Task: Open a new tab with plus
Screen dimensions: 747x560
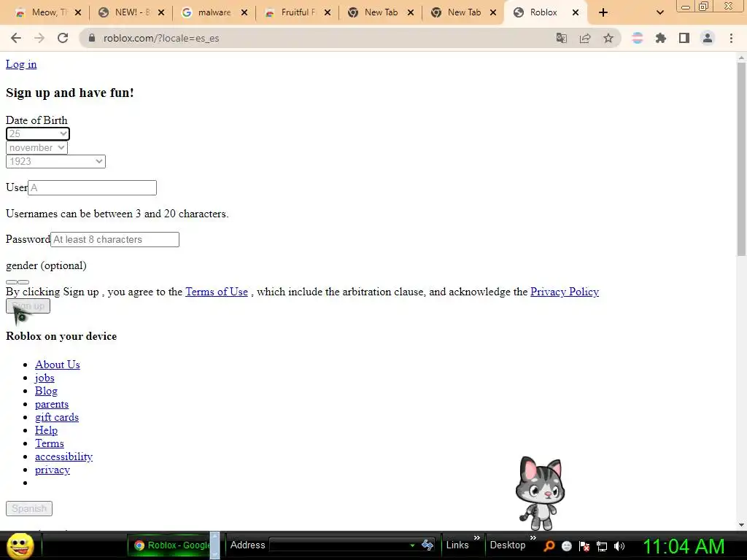Action: pos(603,12)
